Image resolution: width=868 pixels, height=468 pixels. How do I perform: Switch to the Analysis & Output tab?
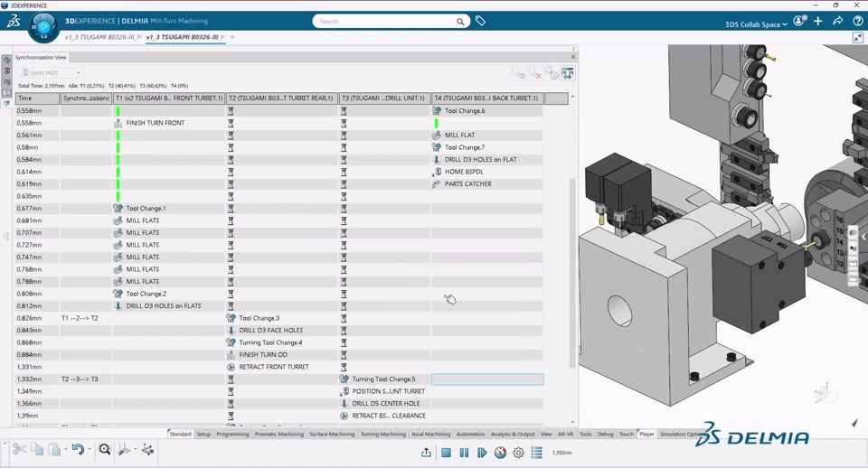click(x=513, y=435)
